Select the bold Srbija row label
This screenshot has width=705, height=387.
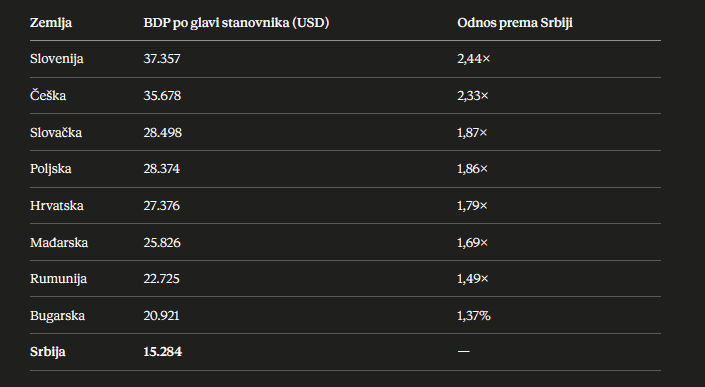[x=48, y=352]
